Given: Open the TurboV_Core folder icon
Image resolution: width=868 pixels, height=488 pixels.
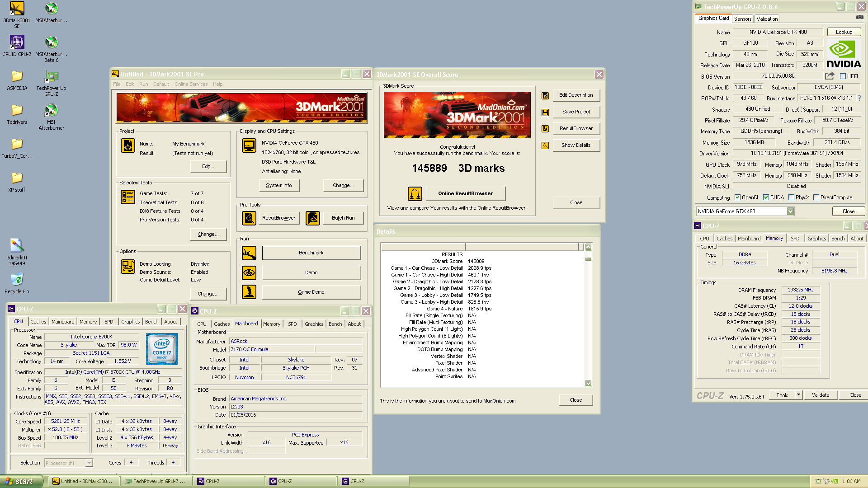Looking at the screenshot, I should (17, 148).
